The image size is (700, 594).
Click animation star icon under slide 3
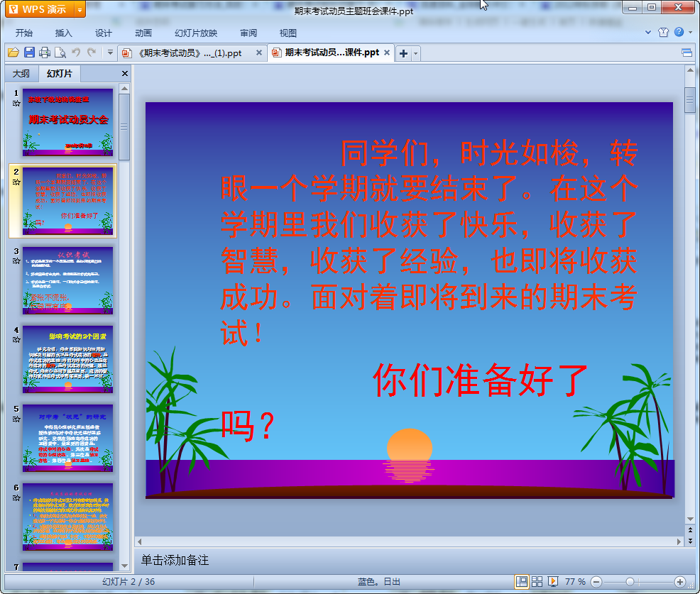click(x=16, y=260)
